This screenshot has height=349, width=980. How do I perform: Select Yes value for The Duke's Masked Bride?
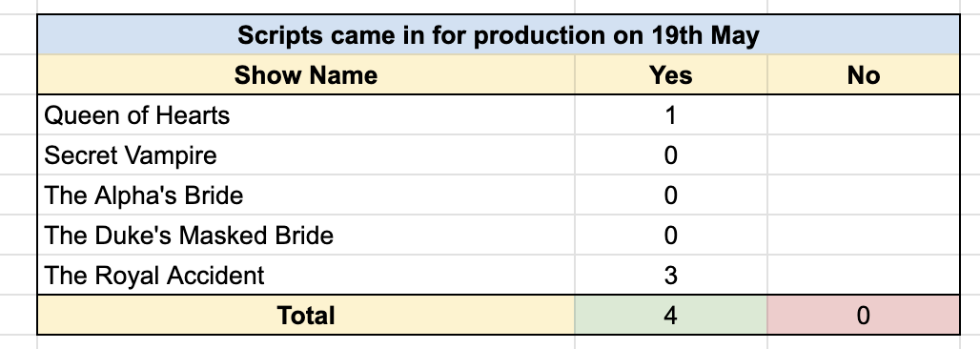click(670, 236)
